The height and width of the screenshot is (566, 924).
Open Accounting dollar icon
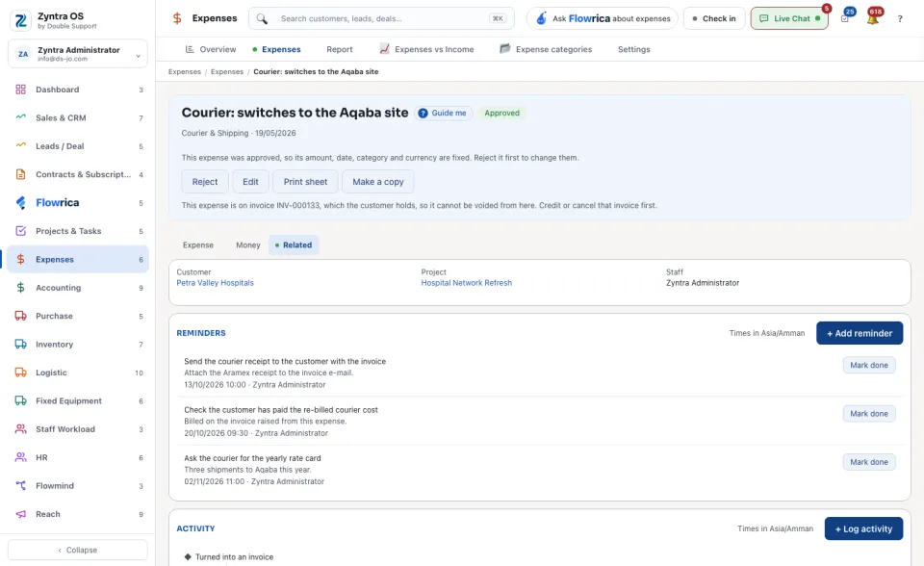(20, 288)
